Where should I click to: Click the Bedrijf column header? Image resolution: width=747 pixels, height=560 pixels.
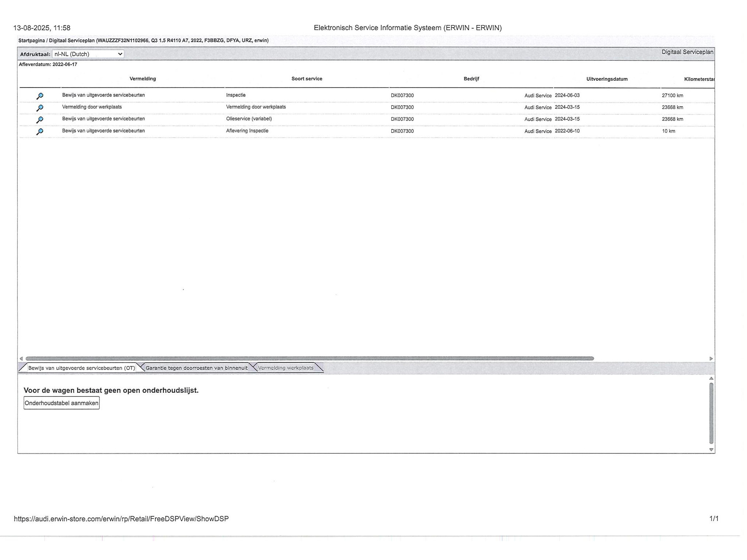[x=471, y=79]
